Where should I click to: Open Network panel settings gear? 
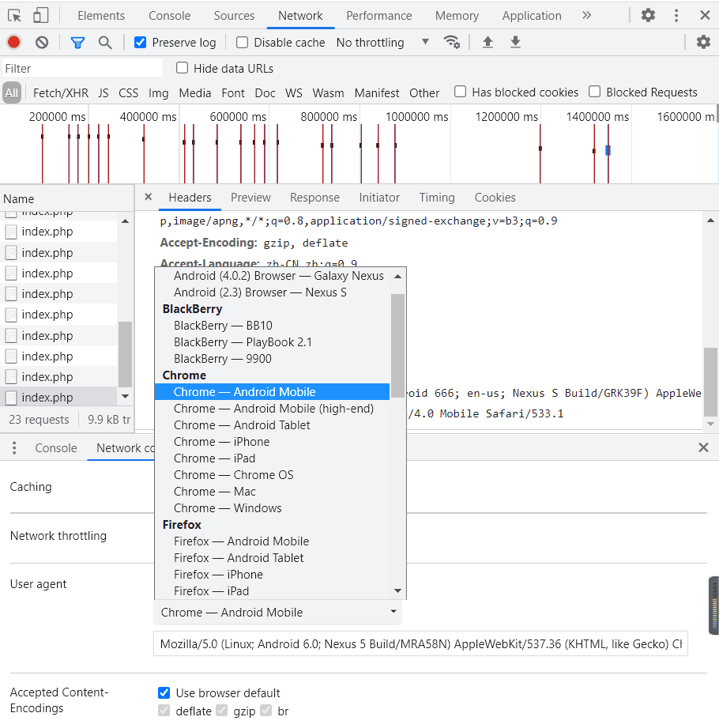coord(703,42)
